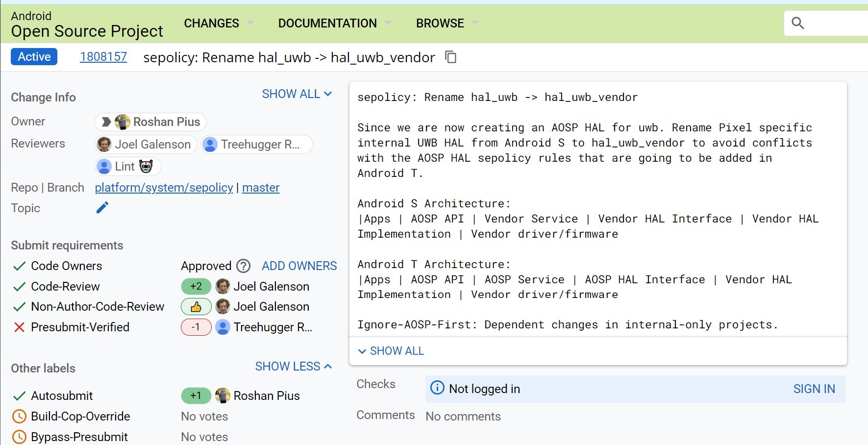Expand the commit message with SHOW ALL
Viewport: 868px width, 445px height.
tap(391, 351)
